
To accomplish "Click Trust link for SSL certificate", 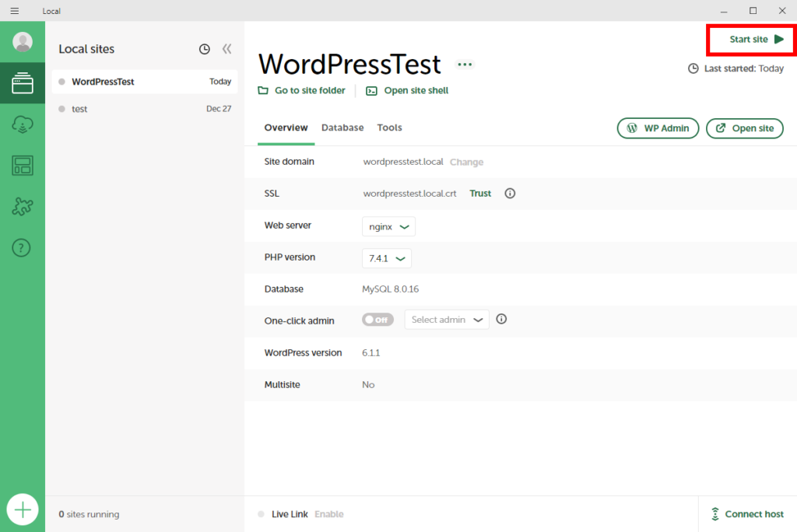I will pyautogui.click(x=480, y=194).
